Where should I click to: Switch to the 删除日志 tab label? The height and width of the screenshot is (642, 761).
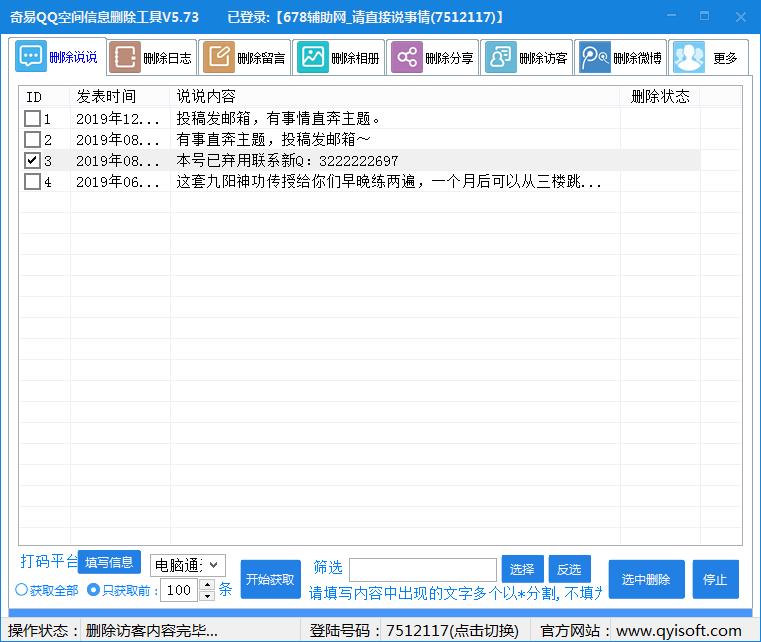(167, 58)
